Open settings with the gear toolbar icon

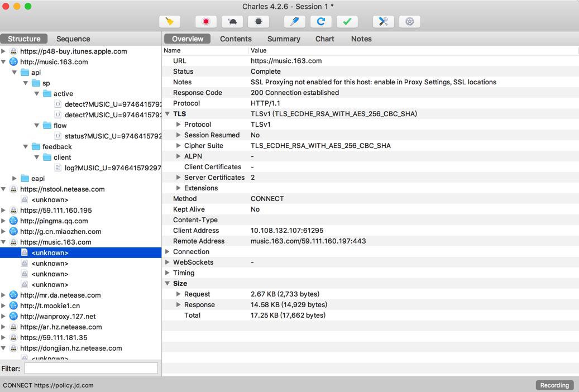pyautogui.click(x=409, y=21)
